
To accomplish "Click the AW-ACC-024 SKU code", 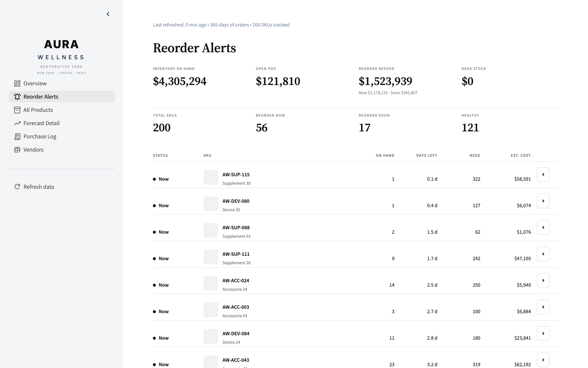I will (236, 281).
